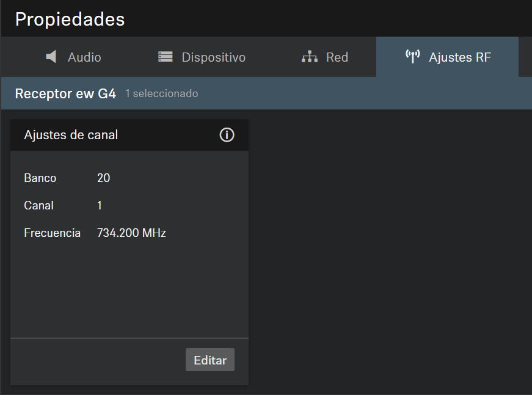Click the network tree icon beside Red
The width and height of the screenshot is (532, 395).
click(x=310, y=57)
